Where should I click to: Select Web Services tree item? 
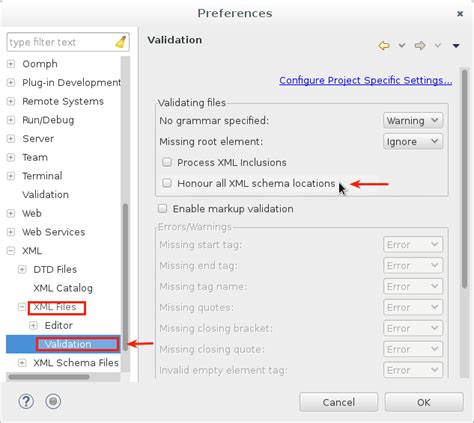coord(53,232)
